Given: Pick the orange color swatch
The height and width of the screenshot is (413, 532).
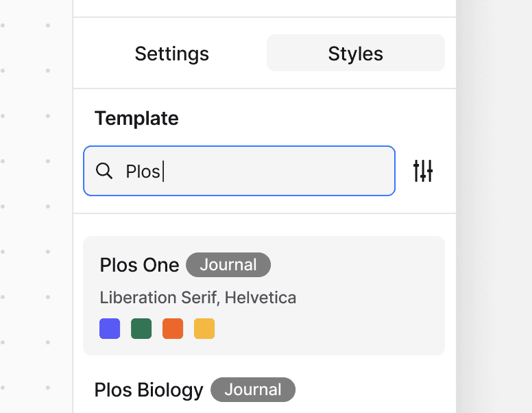Looking at the screenshot, I should (x=173, y=329).
